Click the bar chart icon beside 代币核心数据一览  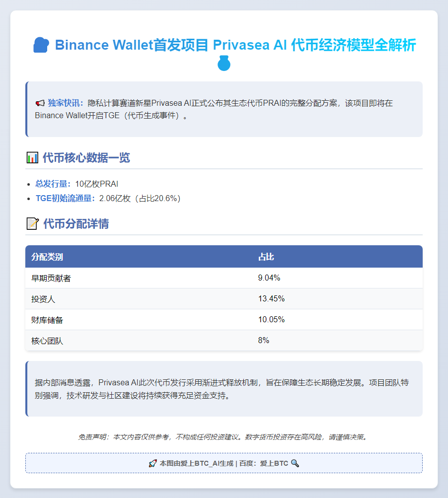(x=32, y=158)
